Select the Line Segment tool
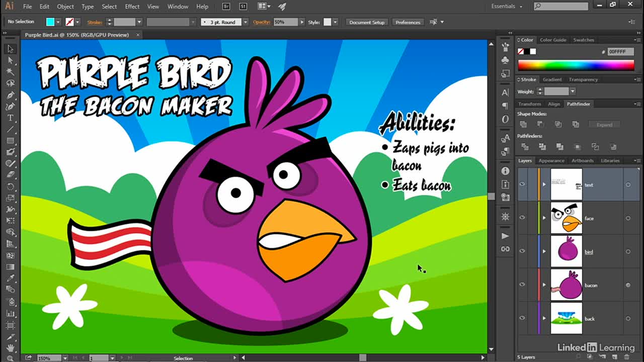 pos(10,129)
